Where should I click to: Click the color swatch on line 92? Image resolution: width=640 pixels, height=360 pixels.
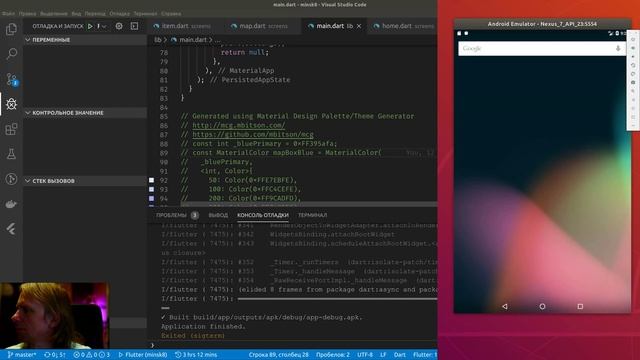151,180
